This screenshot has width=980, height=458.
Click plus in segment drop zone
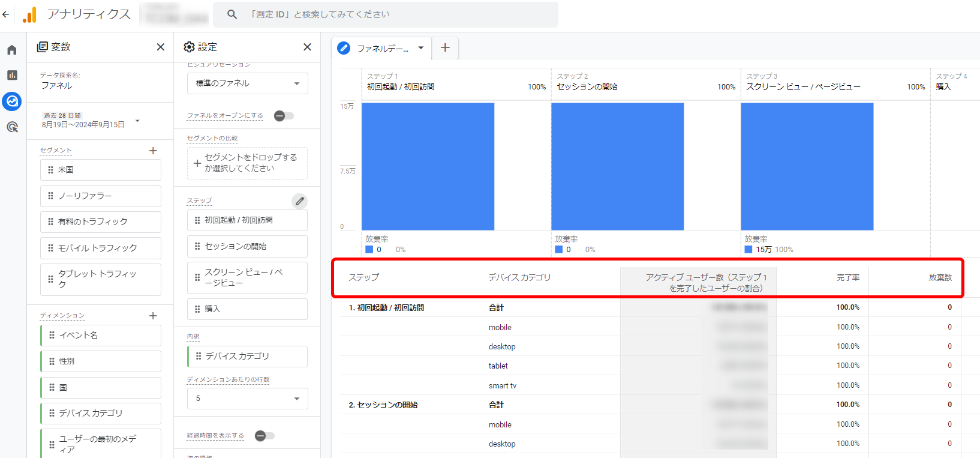coord(197,163)
